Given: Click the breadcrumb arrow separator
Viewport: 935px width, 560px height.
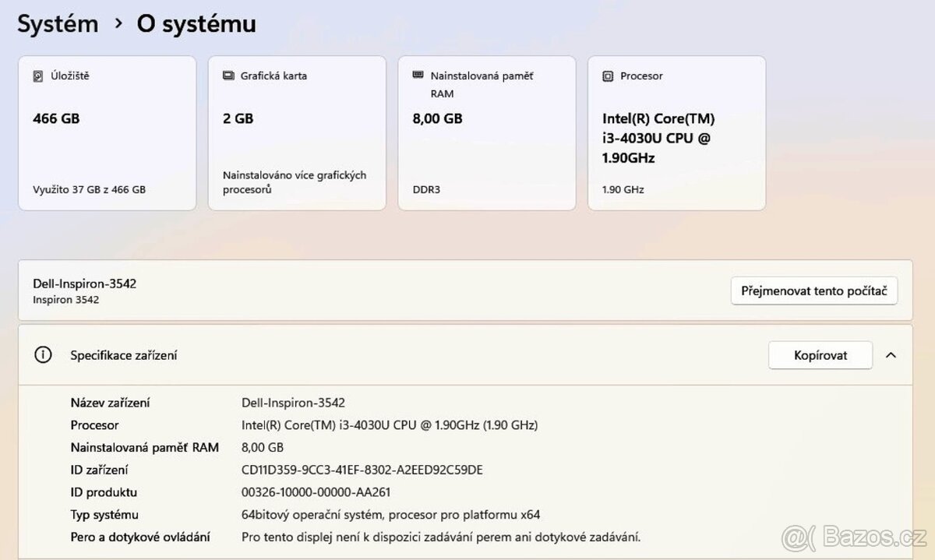Looking at the screenshot, I should 118,24.
